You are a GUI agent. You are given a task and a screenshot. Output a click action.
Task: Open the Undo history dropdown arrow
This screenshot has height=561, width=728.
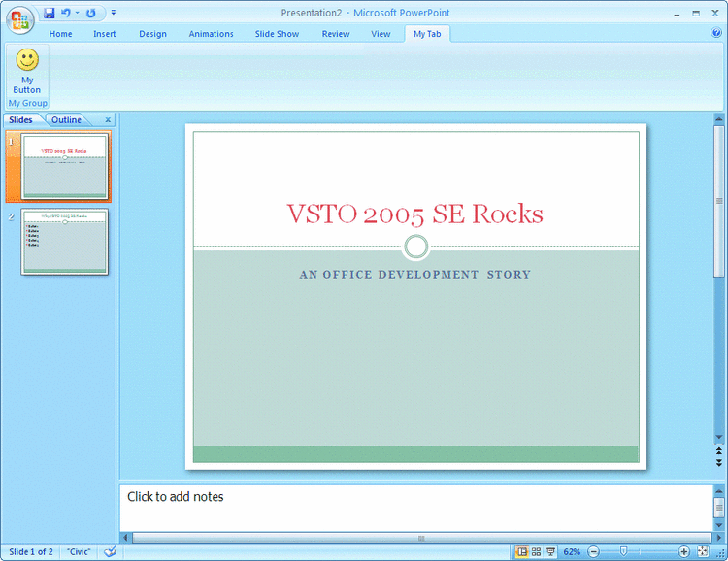tap(77, 13)
